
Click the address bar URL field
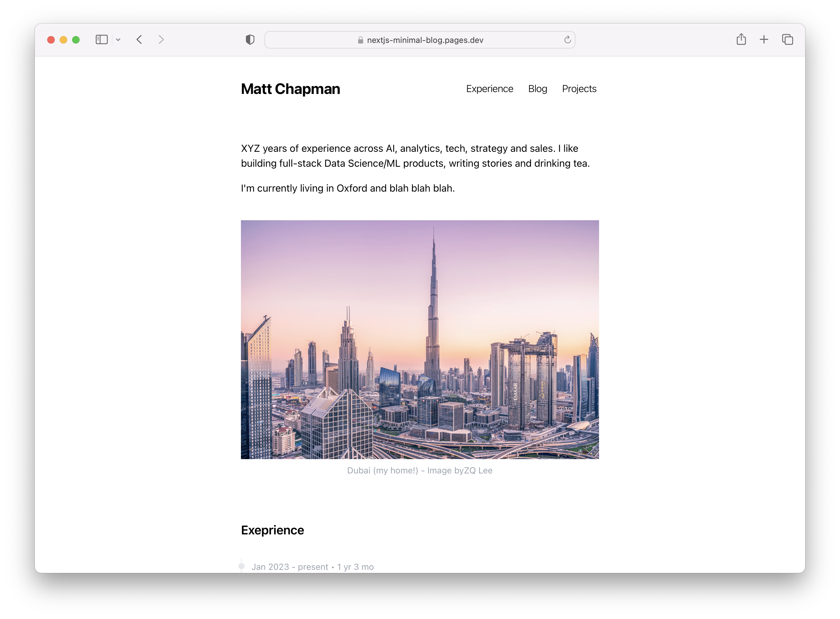425,40
